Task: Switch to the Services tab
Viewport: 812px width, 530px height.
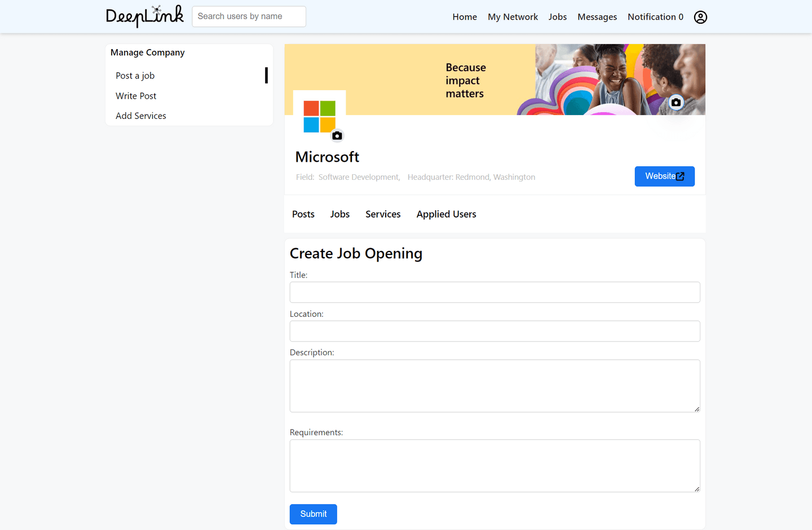Action: 383,214
